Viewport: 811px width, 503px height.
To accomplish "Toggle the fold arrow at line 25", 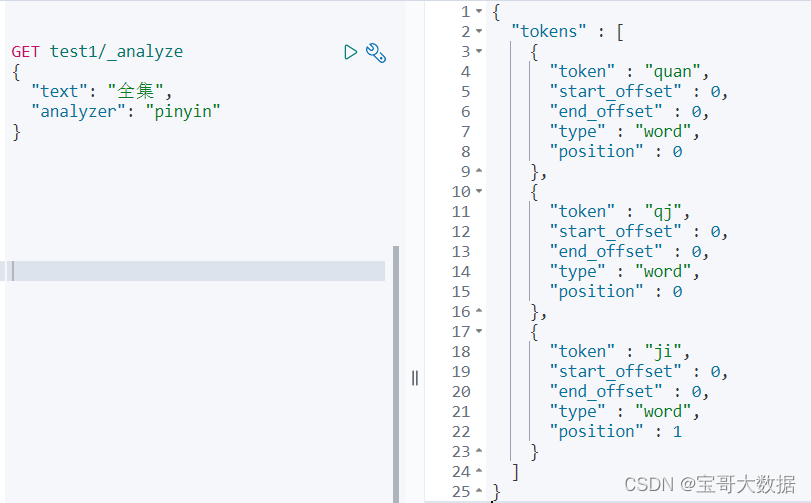I will tap(479, 491).
